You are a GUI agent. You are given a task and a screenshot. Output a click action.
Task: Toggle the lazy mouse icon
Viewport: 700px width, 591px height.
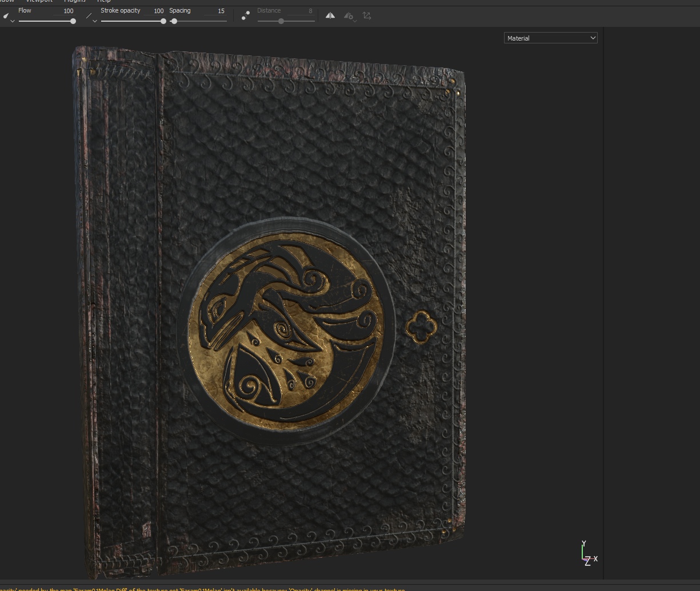[245, 15]
